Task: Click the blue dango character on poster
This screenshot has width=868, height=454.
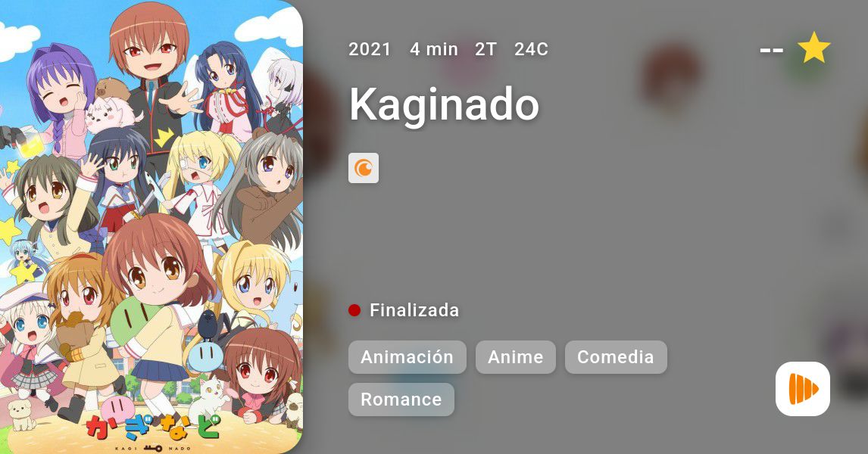Action: click(205, 355)
